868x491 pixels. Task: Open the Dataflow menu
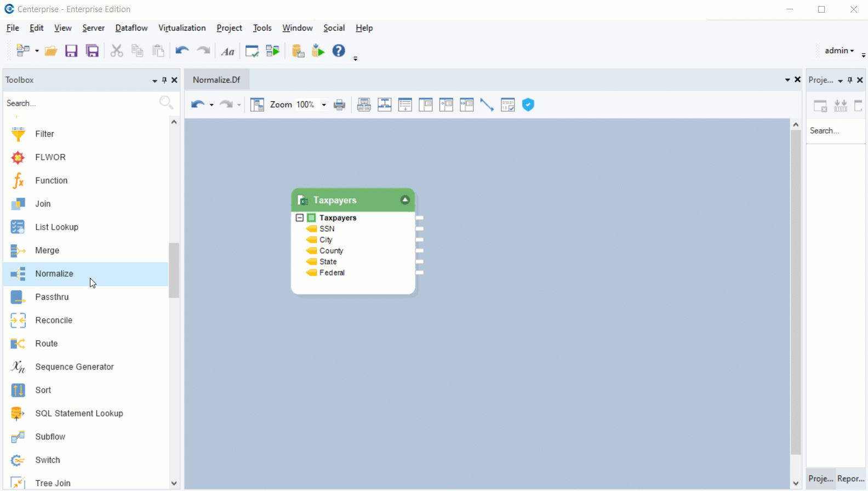coord(131,28)
